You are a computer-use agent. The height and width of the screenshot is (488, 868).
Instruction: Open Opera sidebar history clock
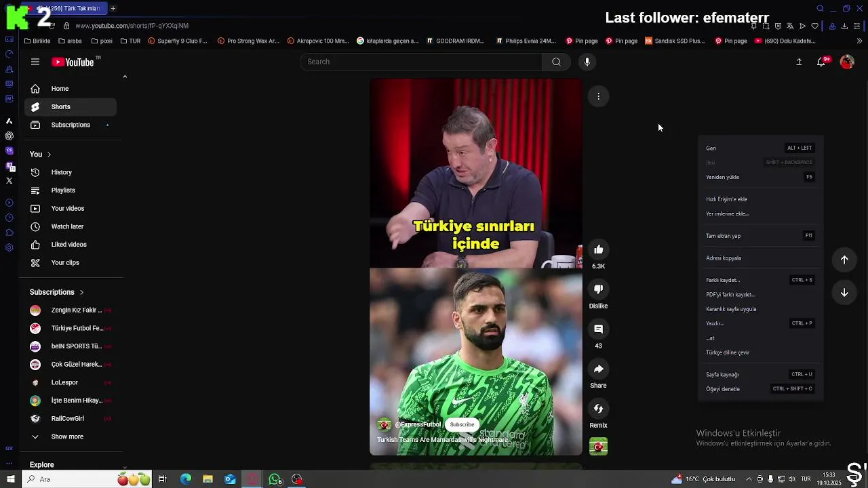pyautogui.click(x=9, y=218)
